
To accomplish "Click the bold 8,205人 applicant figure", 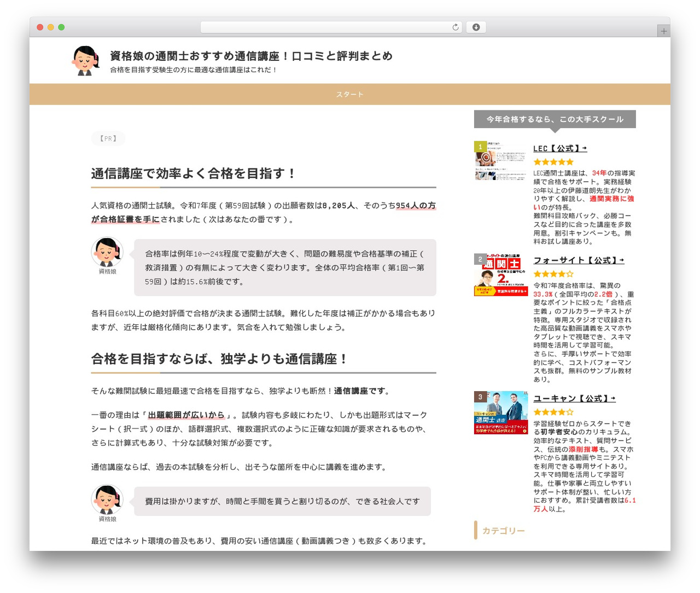I will click(339, 206).
